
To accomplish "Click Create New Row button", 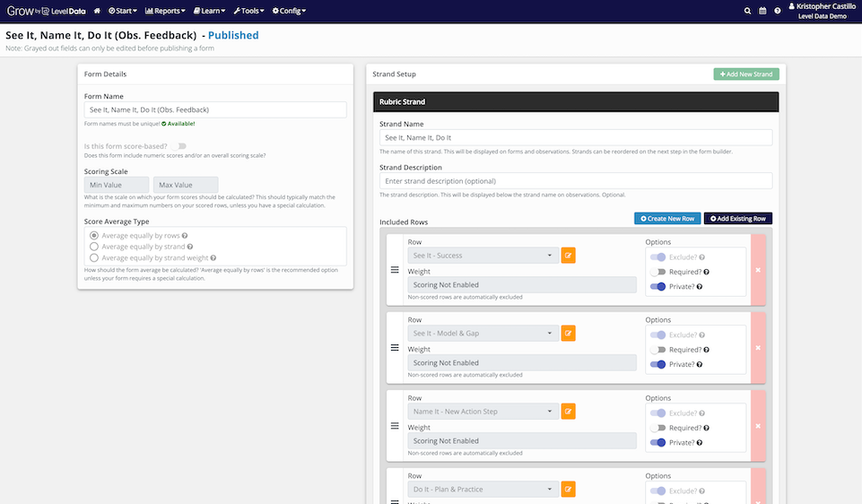I will 667,218.
